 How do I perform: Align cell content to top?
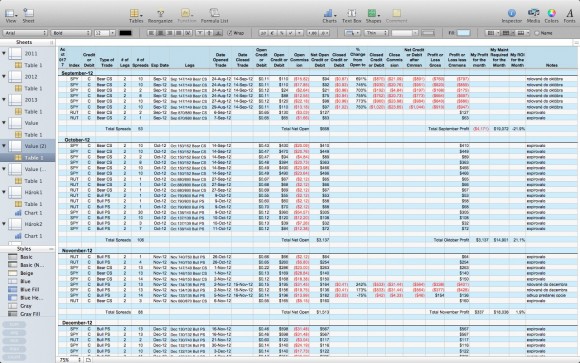coord(200,33)
